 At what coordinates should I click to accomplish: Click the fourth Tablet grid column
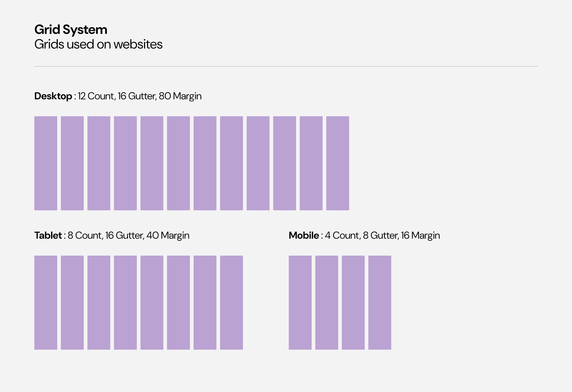click(125, 303)
